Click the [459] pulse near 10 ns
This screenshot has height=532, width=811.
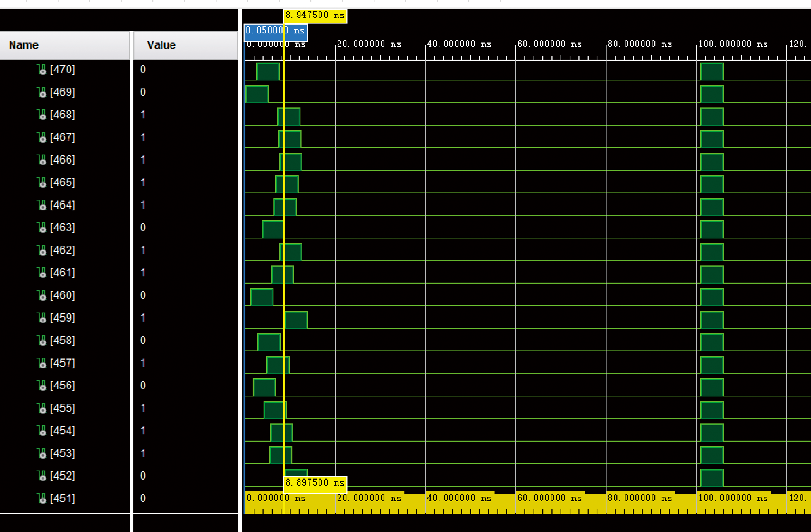pyautogui.click(x=296, y=320)
